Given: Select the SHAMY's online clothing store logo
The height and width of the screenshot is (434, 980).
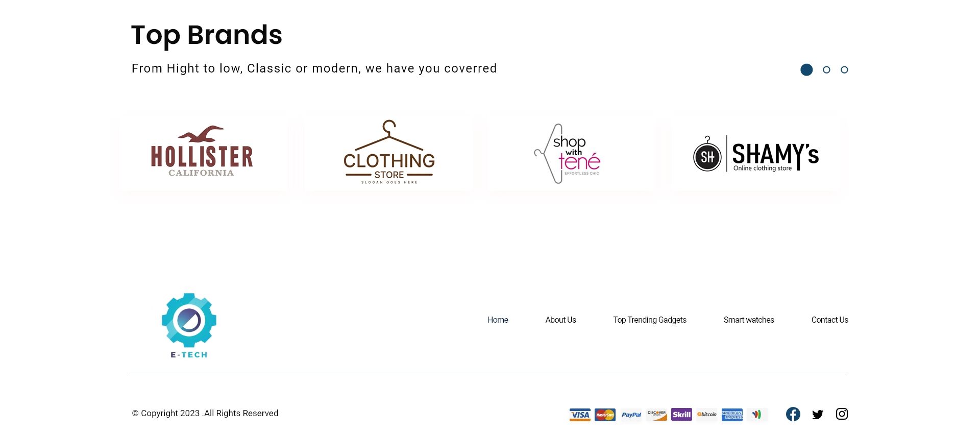Looking at the screenshot, I should pyautogui.click(x=756, y=154).
